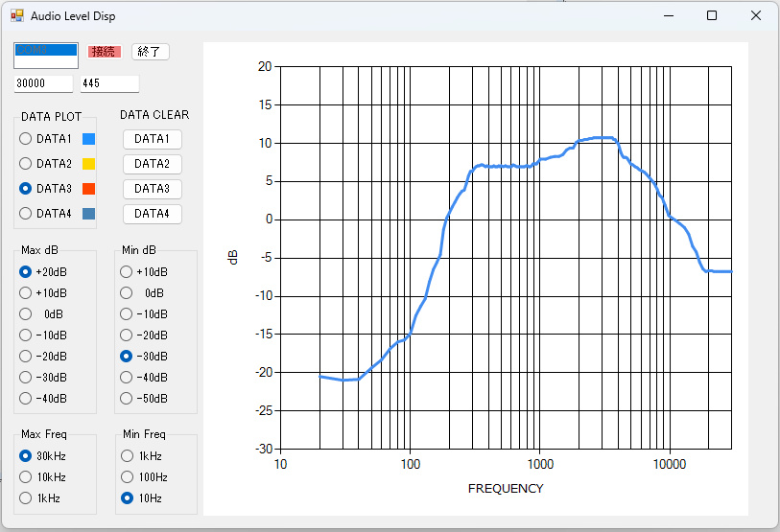Choose 10kHz for Max Freq
Viewport: 780px width, 532px height.
click(26, 477)
